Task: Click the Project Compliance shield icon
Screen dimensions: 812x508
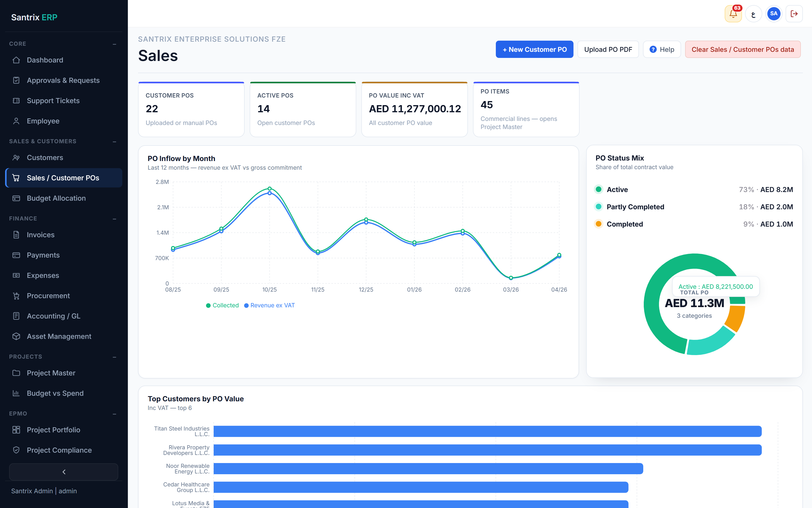Action: pyautogui.click(x=16, y=450)
